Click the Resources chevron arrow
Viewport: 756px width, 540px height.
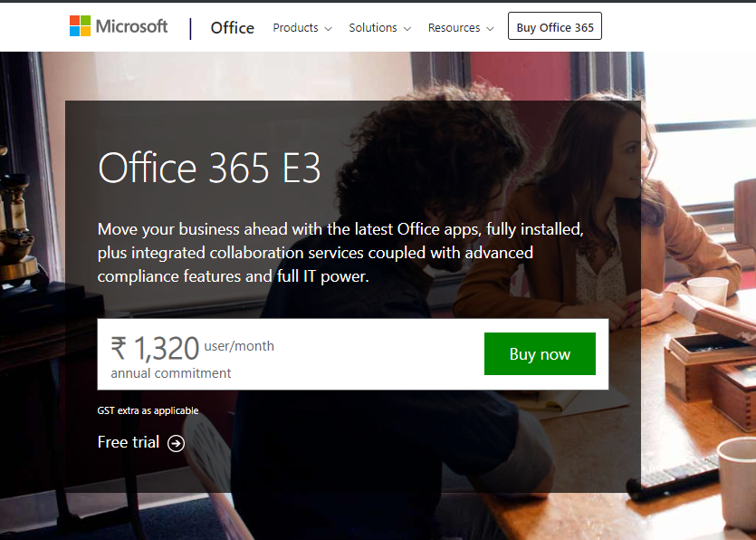(x=490, y=28)
